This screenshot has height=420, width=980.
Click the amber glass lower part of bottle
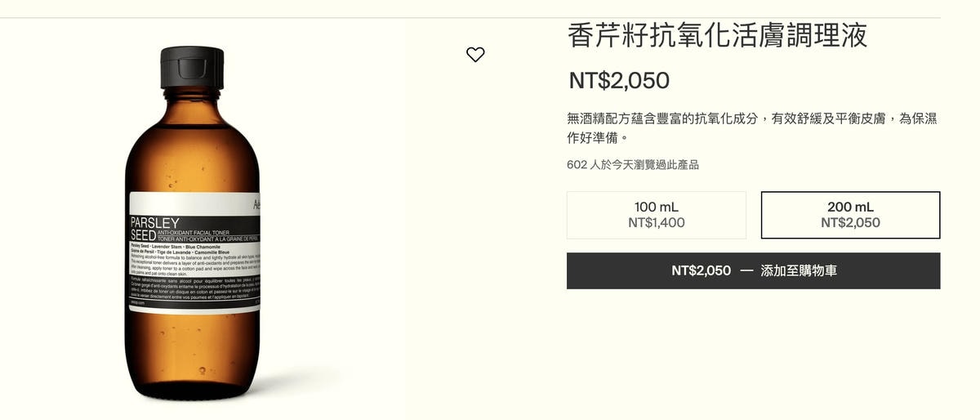pyautogui.click(x=193, y=351)
